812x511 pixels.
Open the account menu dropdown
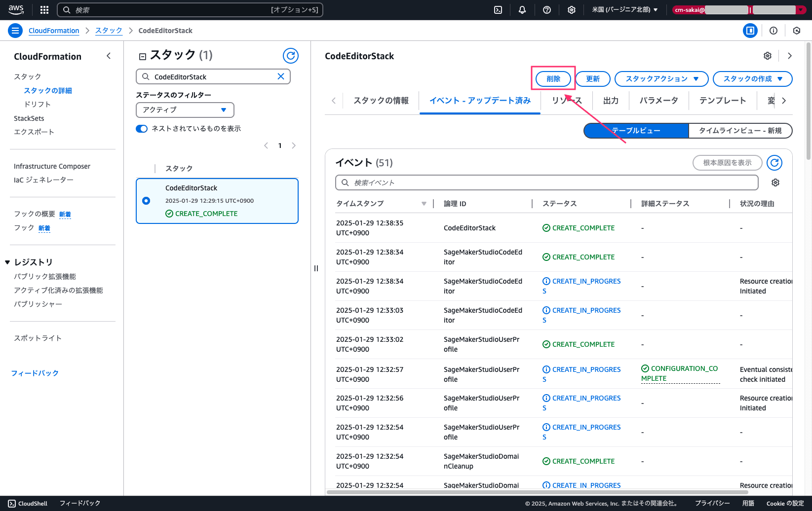(x=739, y=10)
